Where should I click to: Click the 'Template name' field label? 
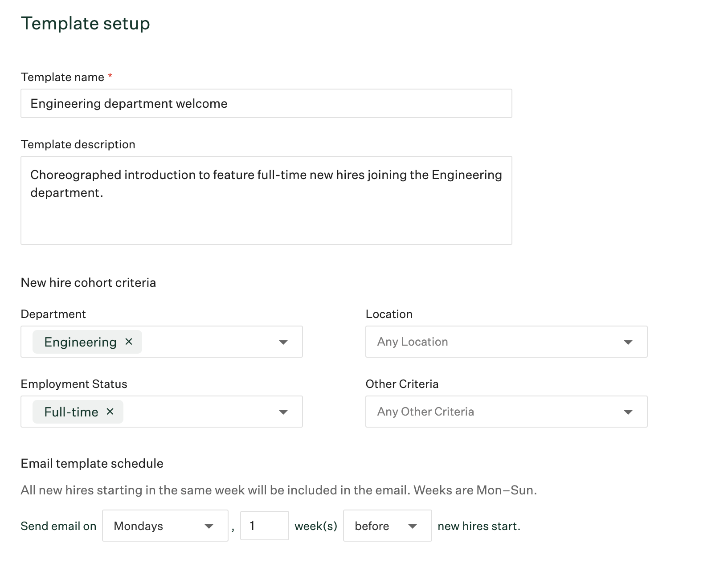point(62,77)
